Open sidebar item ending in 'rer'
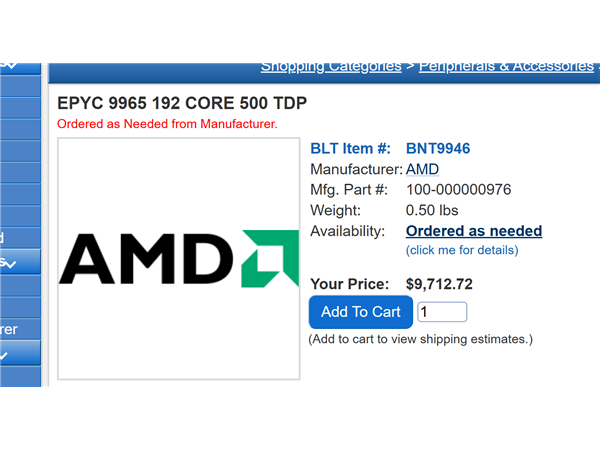 [20, 329]
